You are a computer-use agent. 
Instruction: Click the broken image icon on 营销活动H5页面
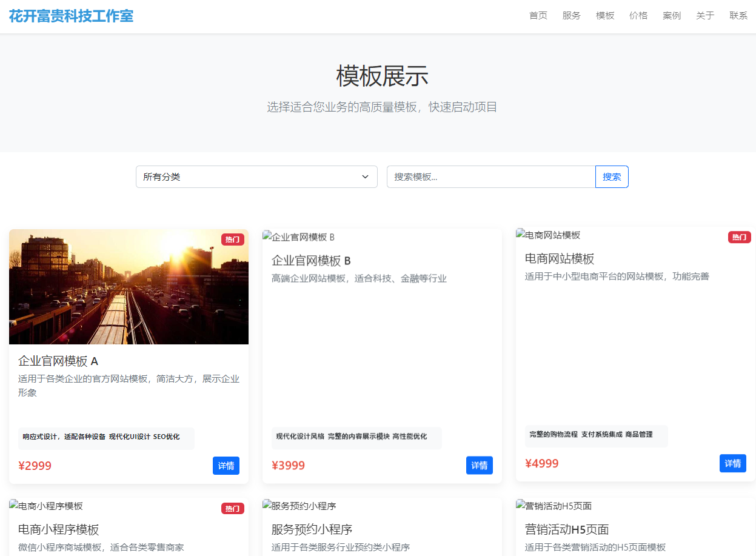point(521,504)
